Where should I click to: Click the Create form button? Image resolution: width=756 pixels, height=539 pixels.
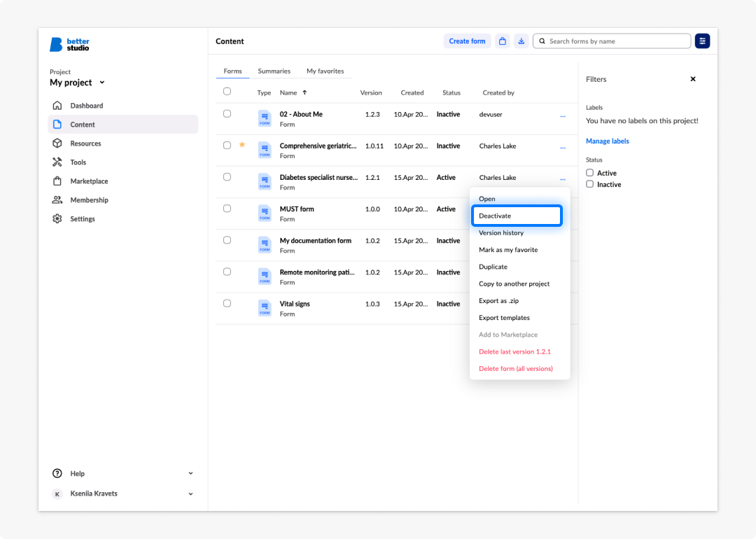[467, 41]
